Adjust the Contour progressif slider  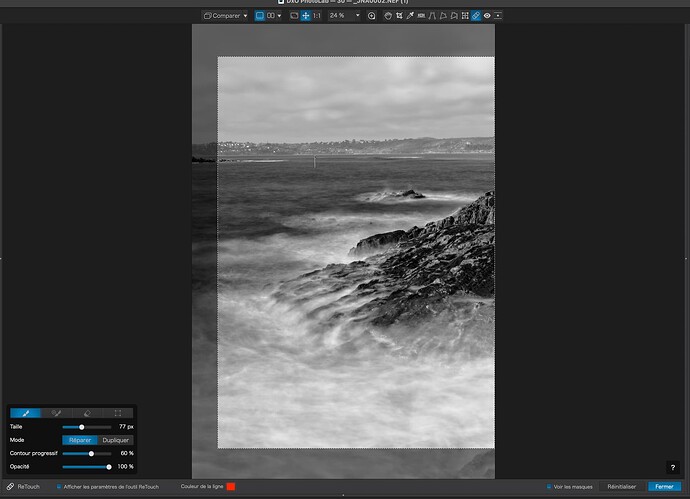pyautogui.click(x=87, y=454)
